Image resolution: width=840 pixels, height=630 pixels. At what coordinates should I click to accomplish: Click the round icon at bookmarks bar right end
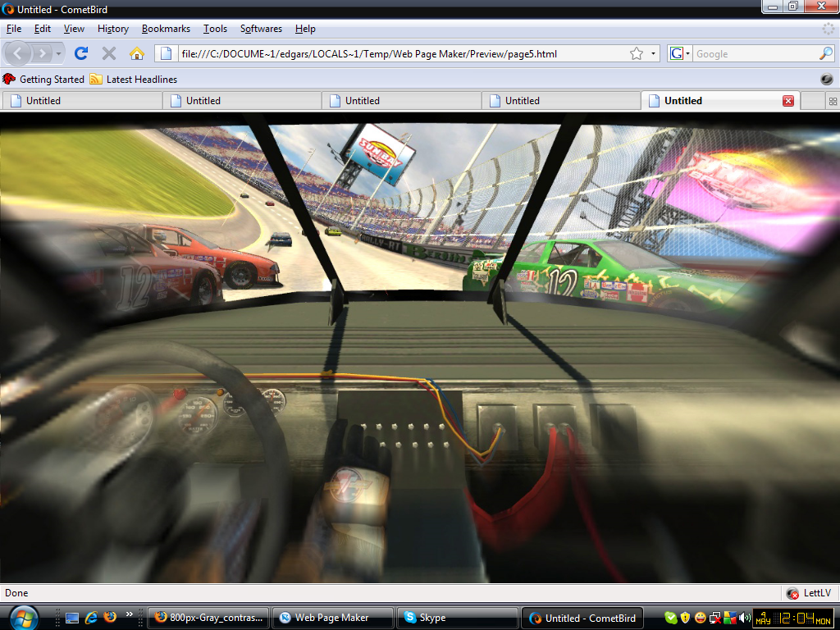[x=827, y=80]
